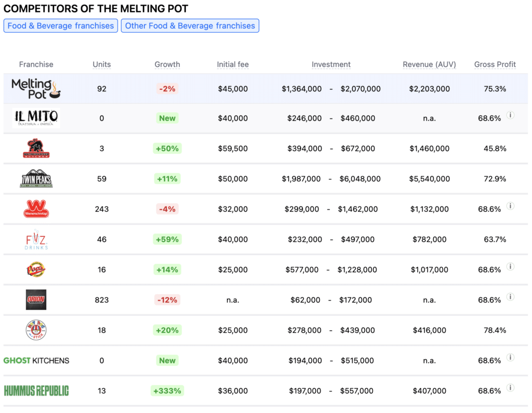Click the +14% growth badge
The height and width of the screenshot is (413, 532).
click(167, 270)
